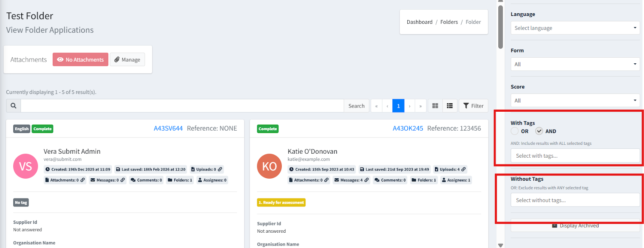Expand the Form dropdown
Image resolution: width=644 pixels, height=248 pixels.
click(575, 64)
